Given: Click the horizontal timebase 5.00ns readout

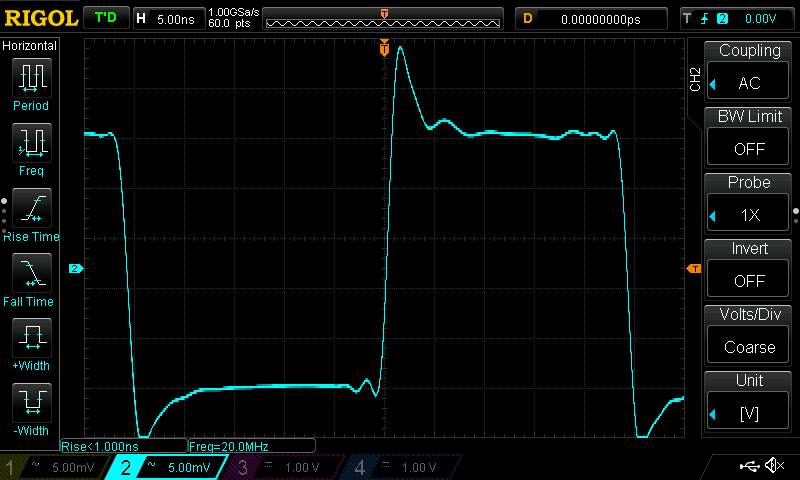Looking at the screenshot, I should click(x=169, y=19).
